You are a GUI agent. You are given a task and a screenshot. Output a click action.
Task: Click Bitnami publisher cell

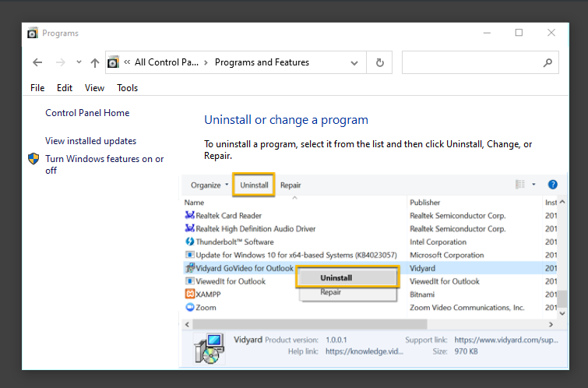pyautogui.click(x=422, y=295)
